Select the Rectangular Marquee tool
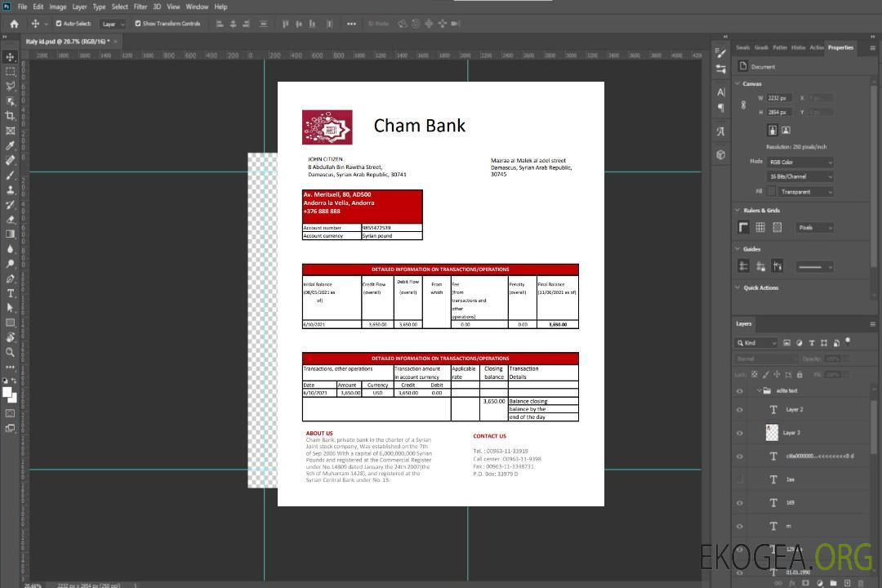The image size is (882, 588). coord(10,72)
